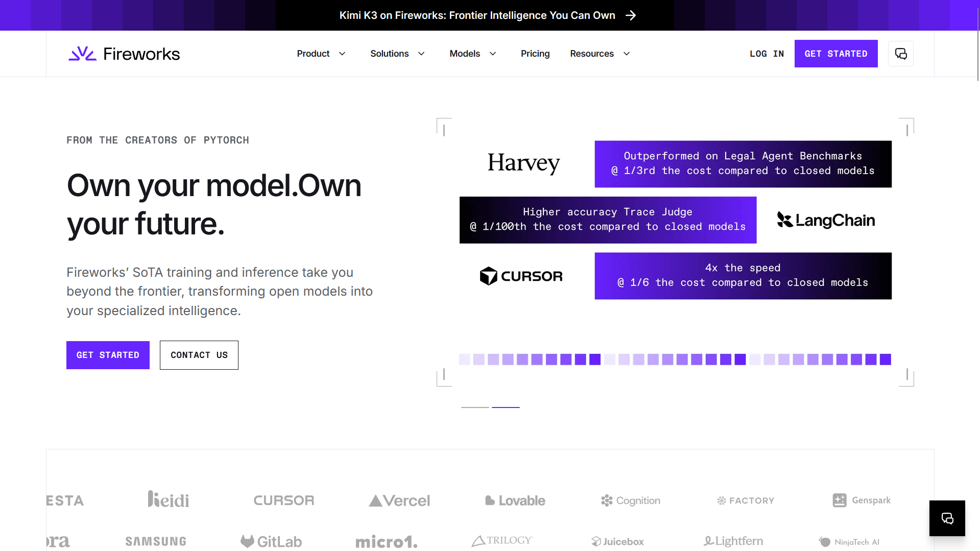Click the arrow in the Kimi K3 banner
Viewport: 980px width, 551px height.
click(631, 15)
